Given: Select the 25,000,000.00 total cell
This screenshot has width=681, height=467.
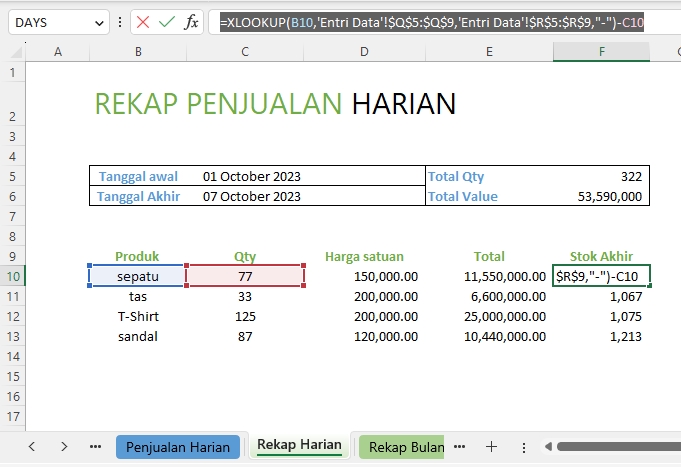Looking at the screenshot, I should [x=489, y=316].
